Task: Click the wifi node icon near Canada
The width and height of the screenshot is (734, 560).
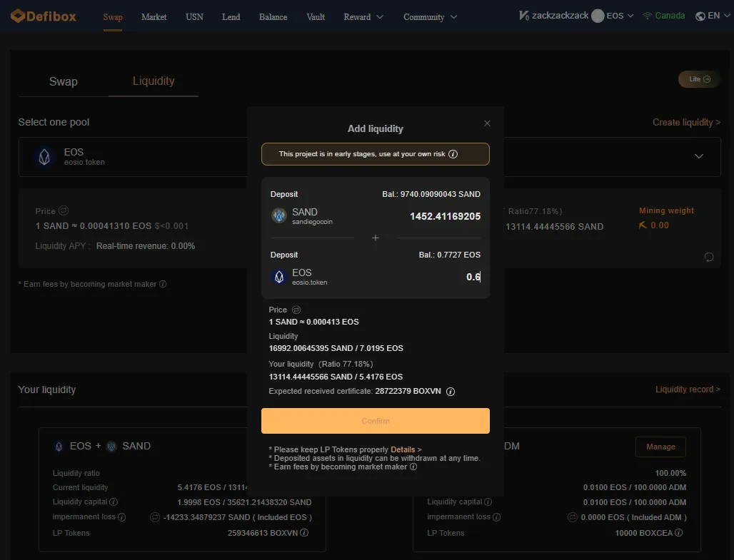Action: coord(648,16)
